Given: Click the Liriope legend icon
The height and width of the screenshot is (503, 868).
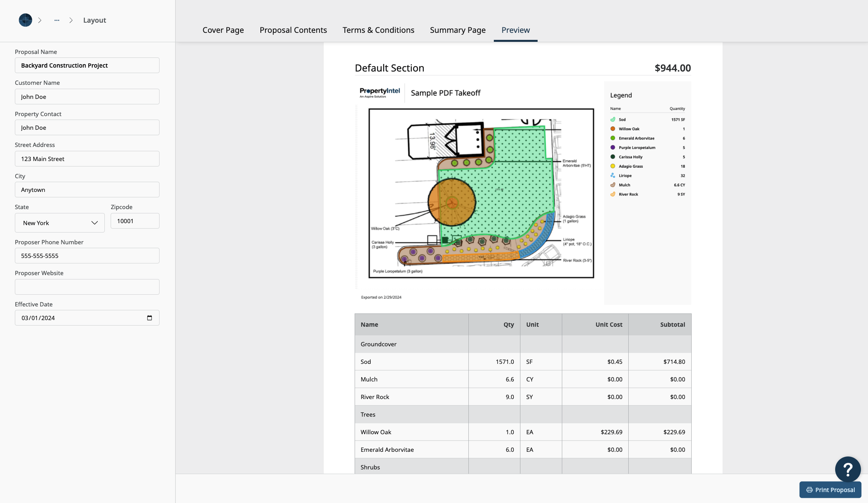Looking at the screenshot, I should [x=613, y=175].
